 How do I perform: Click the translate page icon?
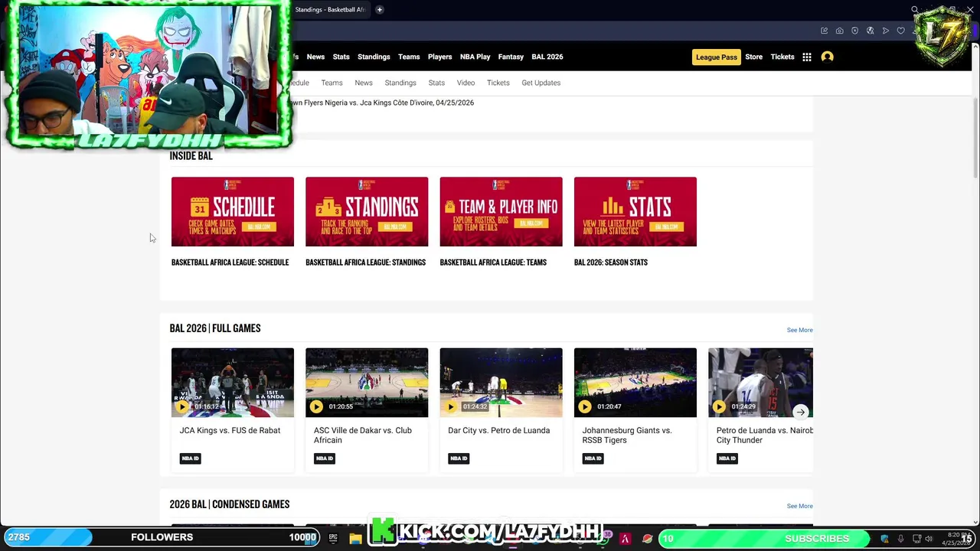pos(871,31)
